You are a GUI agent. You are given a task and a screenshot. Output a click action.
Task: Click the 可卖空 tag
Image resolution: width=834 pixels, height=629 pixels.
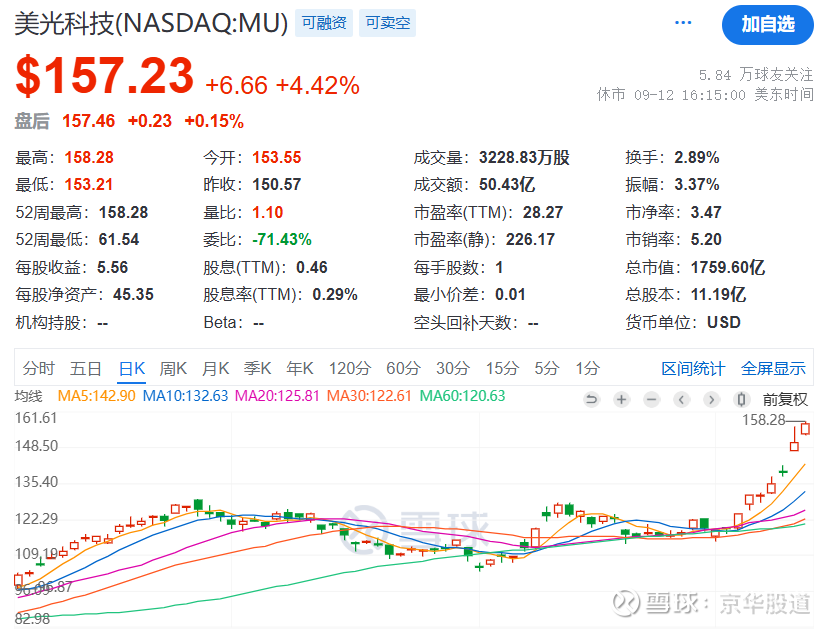click(x=388, y=23)
